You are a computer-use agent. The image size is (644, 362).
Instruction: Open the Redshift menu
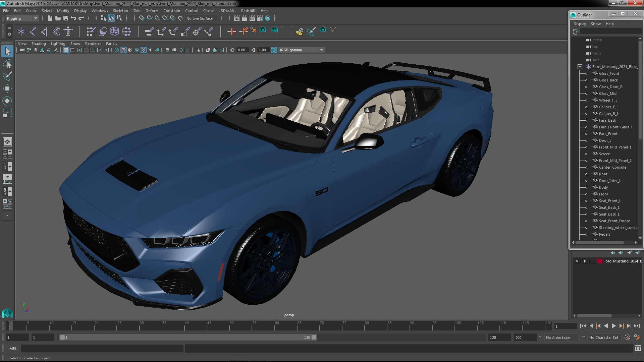248,11
